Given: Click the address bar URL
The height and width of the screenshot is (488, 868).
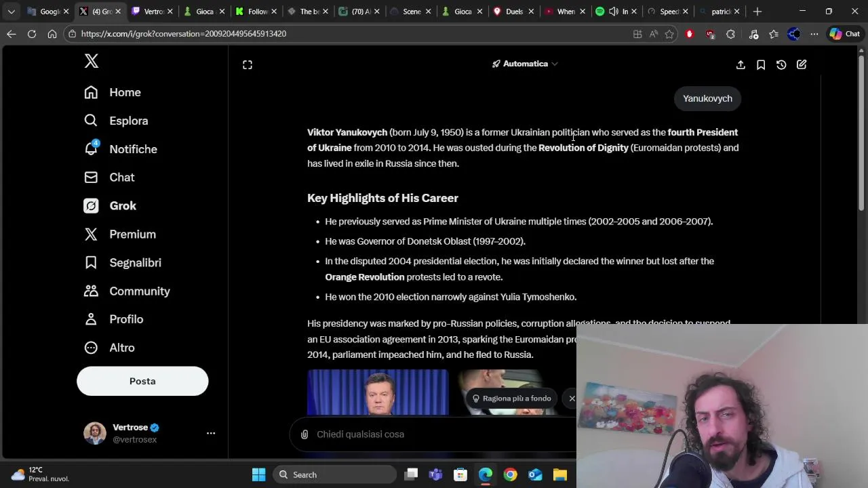Looking at the screenshot, I should 184,34.
